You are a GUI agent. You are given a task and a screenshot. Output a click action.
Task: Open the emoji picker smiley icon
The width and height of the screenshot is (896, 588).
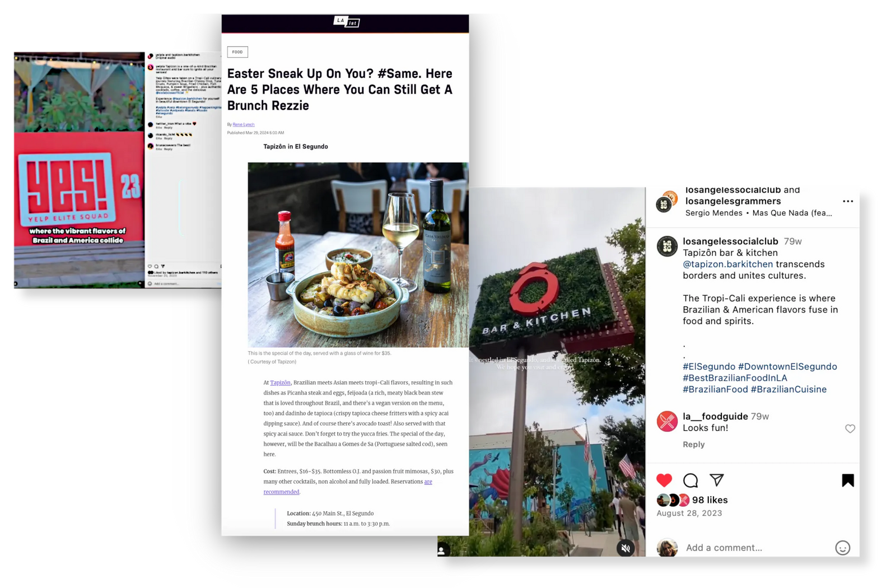(x=842, y=548)
